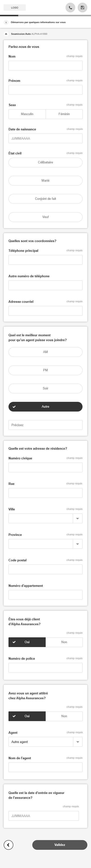Click the save diskette icon in header

pos(82,8)
